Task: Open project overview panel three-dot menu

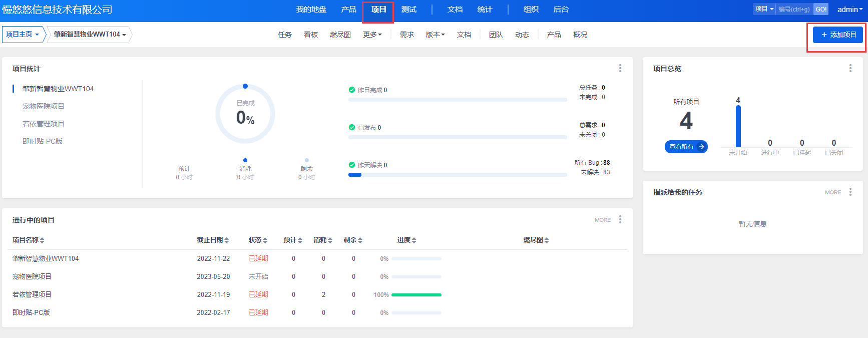Action: 850,68
